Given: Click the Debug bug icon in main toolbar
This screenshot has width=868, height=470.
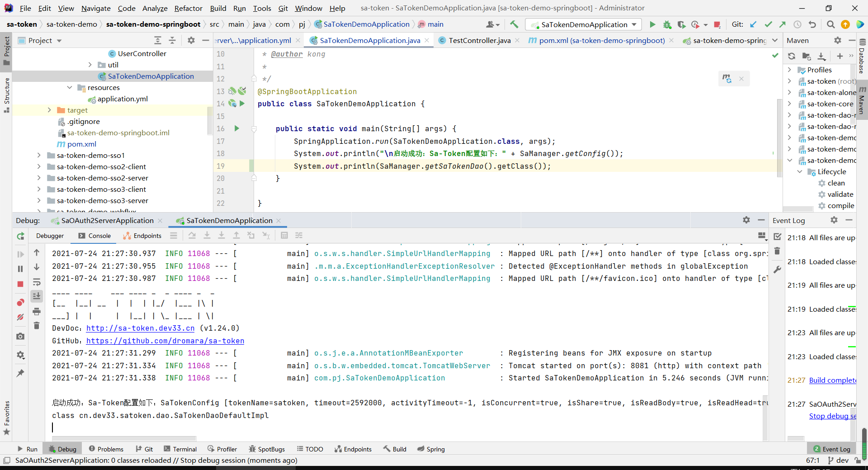Looking at the screenshot, I should point(667,24).
